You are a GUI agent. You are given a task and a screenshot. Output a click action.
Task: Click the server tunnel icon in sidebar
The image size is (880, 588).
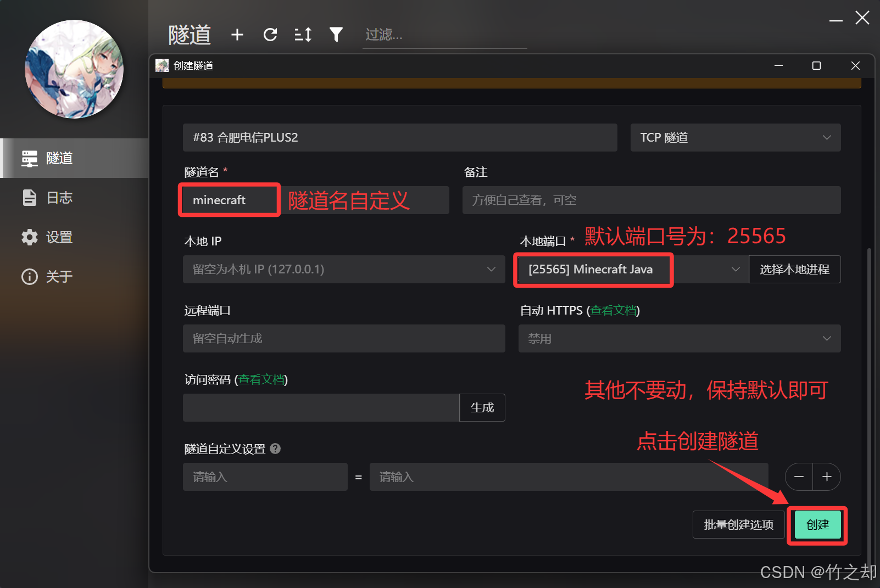pos(30,158)
